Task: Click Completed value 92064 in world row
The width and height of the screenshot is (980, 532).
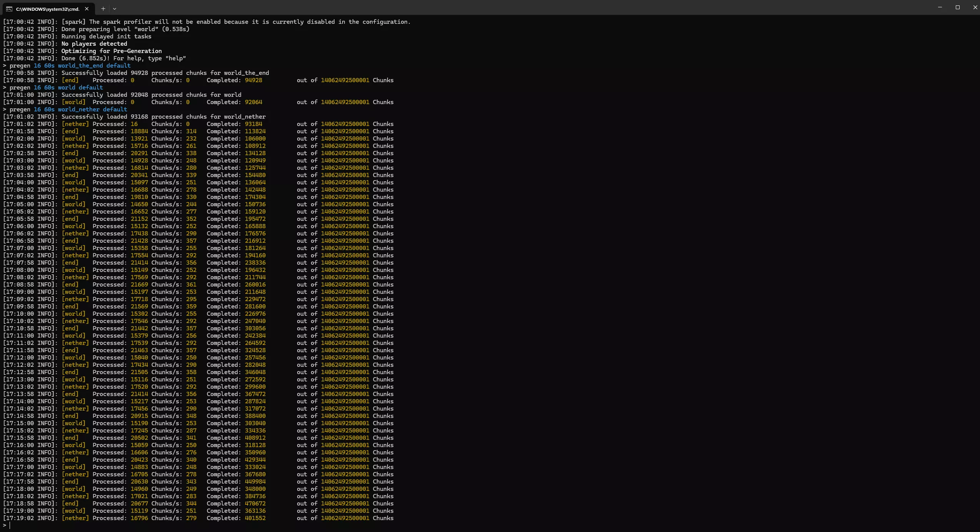Action: point(253,102)
